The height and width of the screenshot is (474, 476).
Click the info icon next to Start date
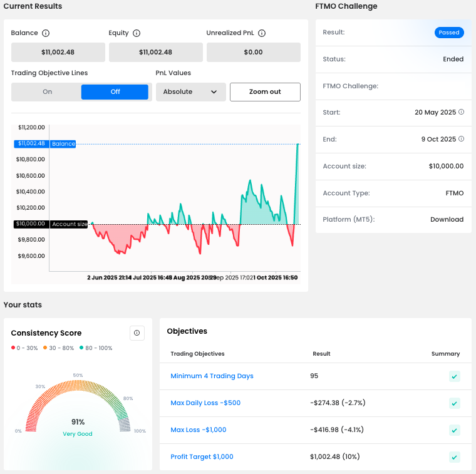tap(461, 112)
